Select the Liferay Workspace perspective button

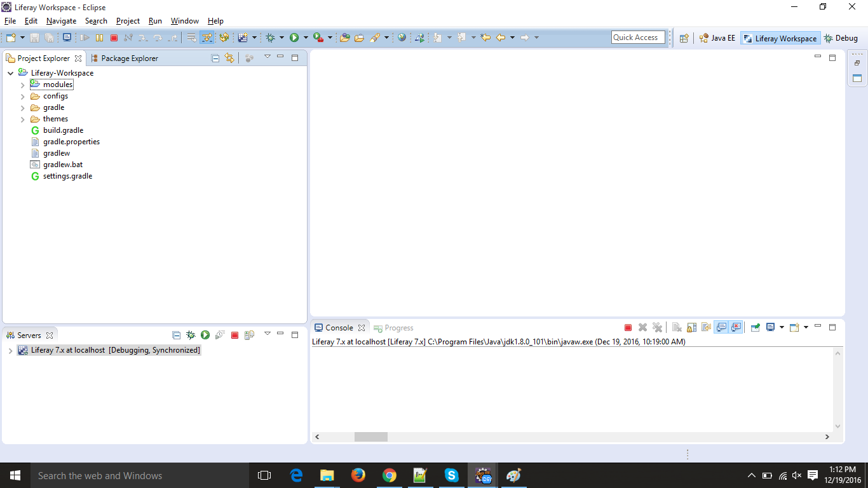(x=780, y=38)
